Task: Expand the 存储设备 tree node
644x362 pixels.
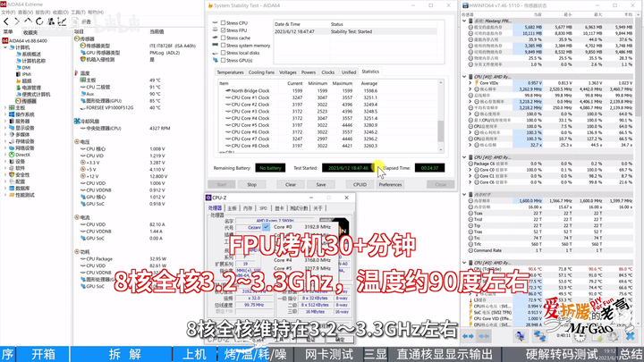Action: 5,141
